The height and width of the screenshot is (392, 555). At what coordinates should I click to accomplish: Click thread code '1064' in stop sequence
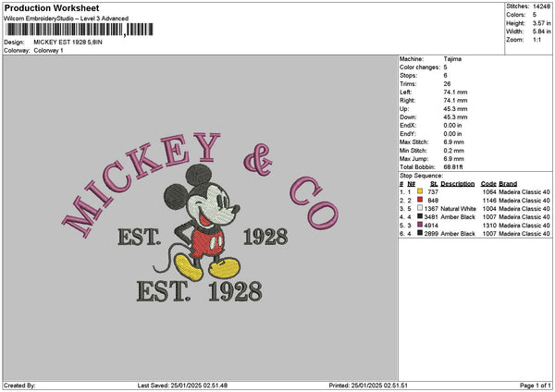pyautogui.click(x=489, y=191)
